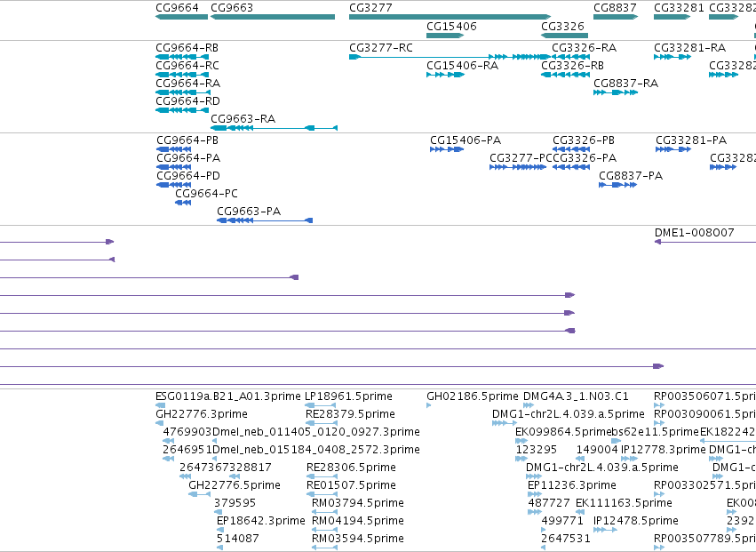Click protein label CG8837-PA

point(631,176)
